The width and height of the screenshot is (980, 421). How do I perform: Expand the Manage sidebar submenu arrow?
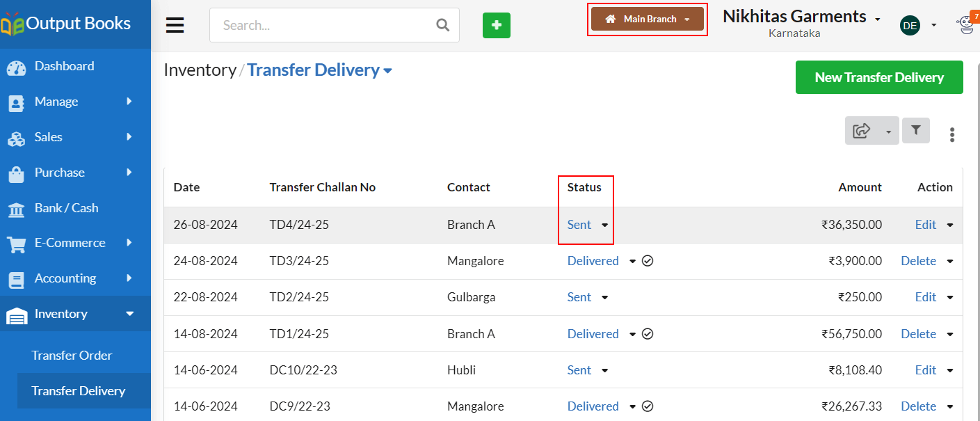pos(129,102)
